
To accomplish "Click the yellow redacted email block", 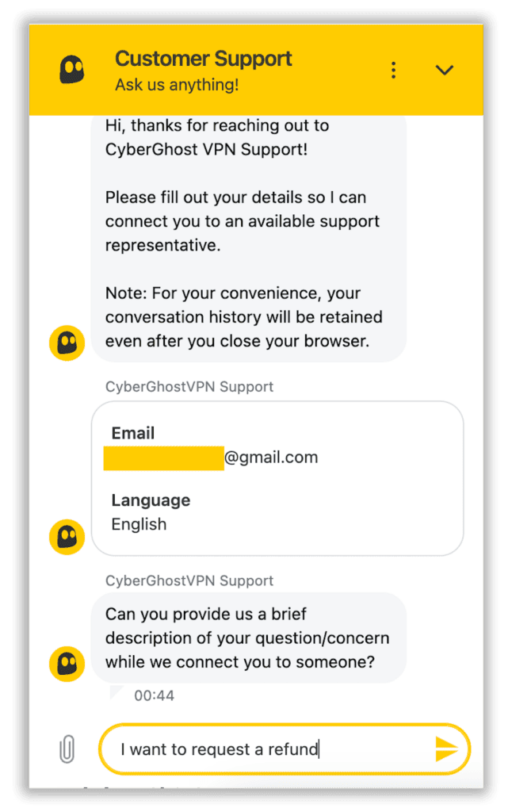I will coord(163,458).
